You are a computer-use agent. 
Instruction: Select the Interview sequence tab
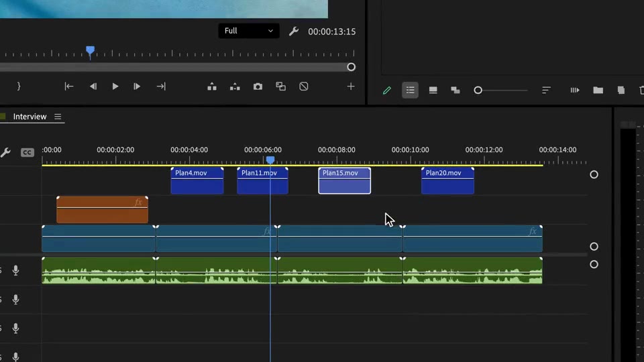coord(30,117)
